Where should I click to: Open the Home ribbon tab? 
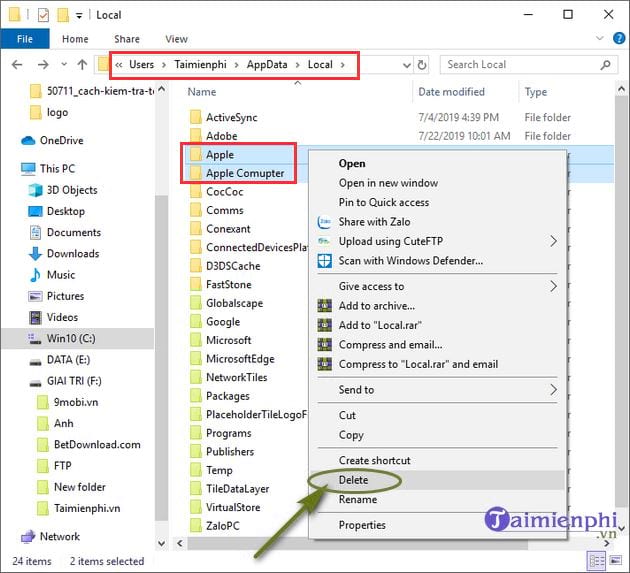click(75, 39)
